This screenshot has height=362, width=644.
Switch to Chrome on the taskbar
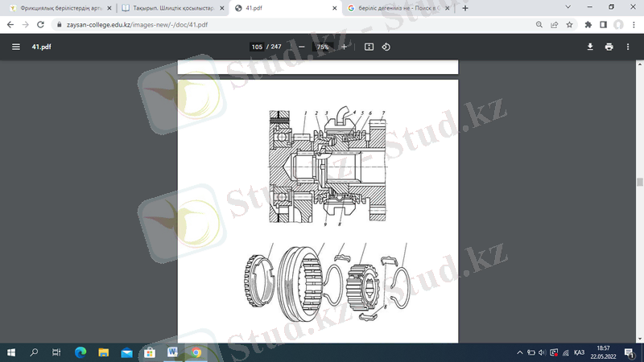(196, 352)
